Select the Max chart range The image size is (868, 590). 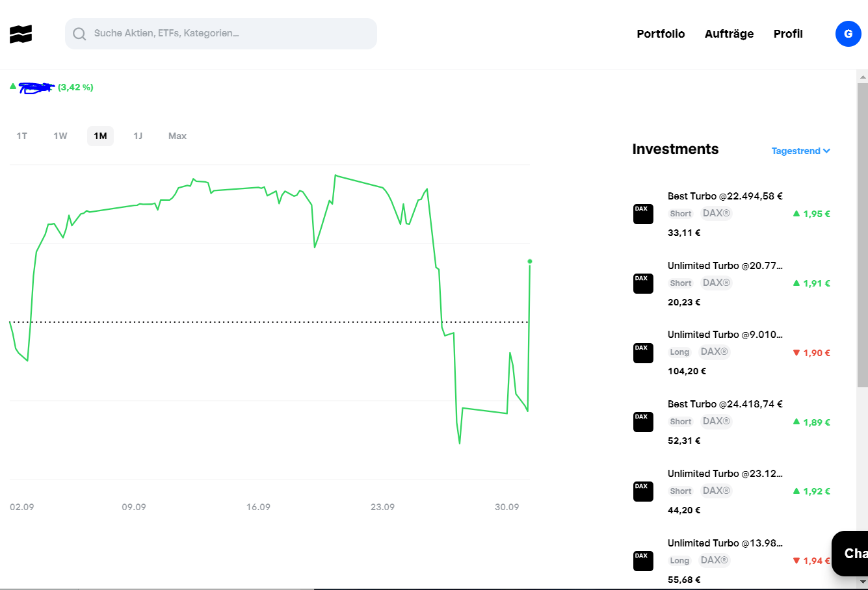point(178,136)
